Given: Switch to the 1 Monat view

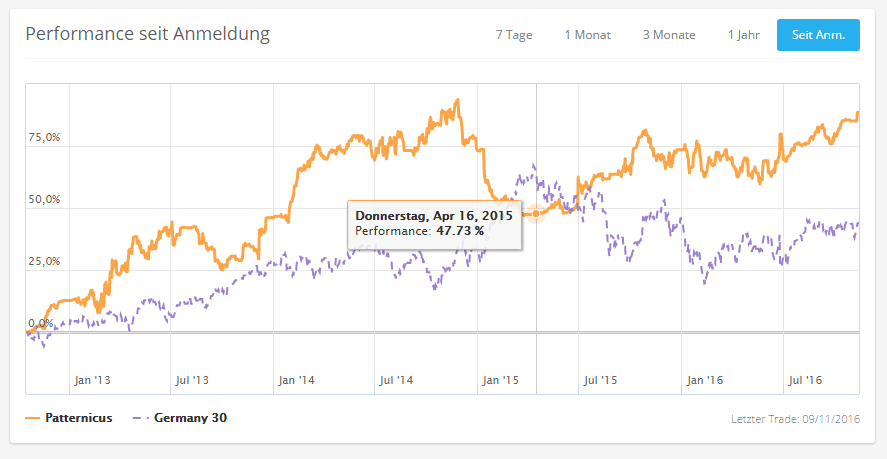Looking at the screenshot, I should [x=587, y=35].
